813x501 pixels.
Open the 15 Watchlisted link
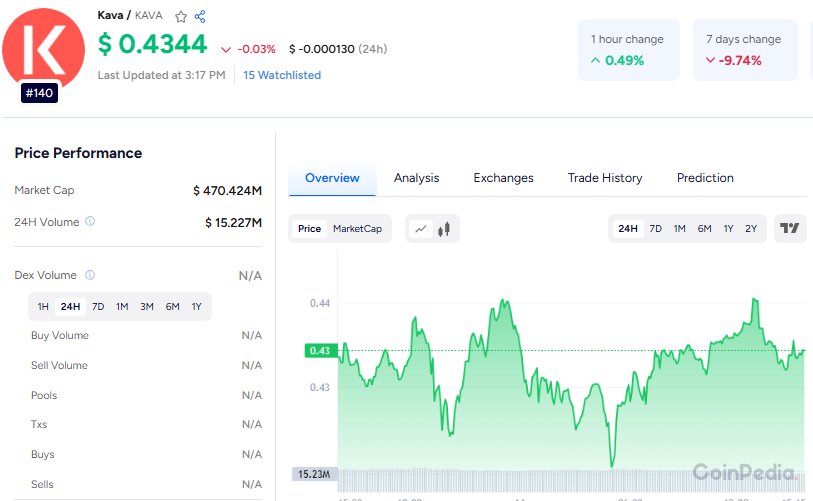click(282, 75)
